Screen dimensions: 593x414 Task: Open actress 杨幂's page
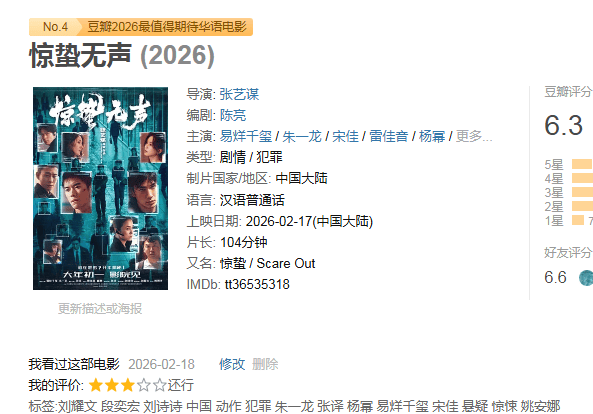[432, 136]
